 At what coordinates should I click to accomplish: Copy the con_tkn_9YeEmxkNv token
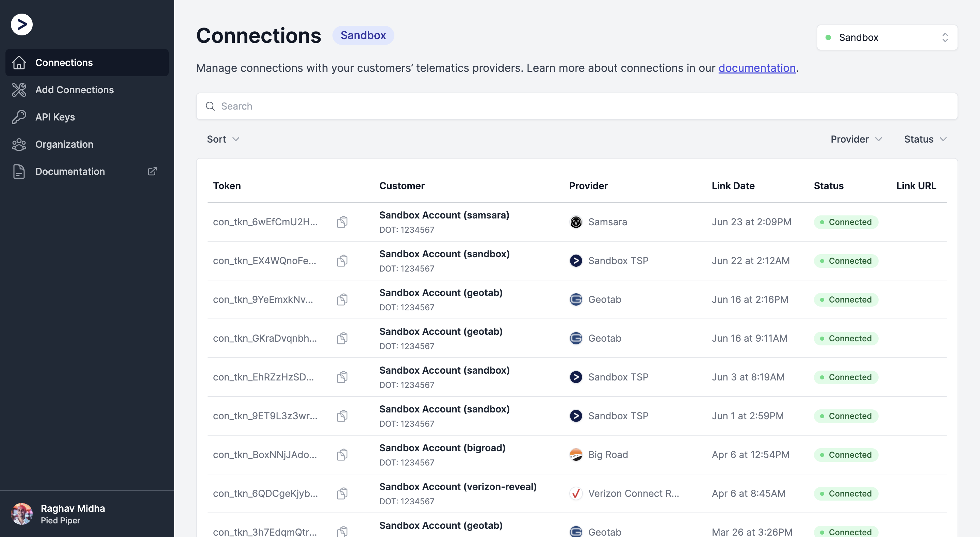click(x=342, y=299)
